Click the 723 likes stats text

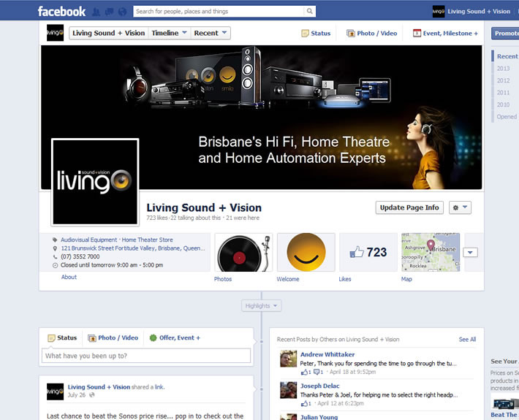point(157,218)
